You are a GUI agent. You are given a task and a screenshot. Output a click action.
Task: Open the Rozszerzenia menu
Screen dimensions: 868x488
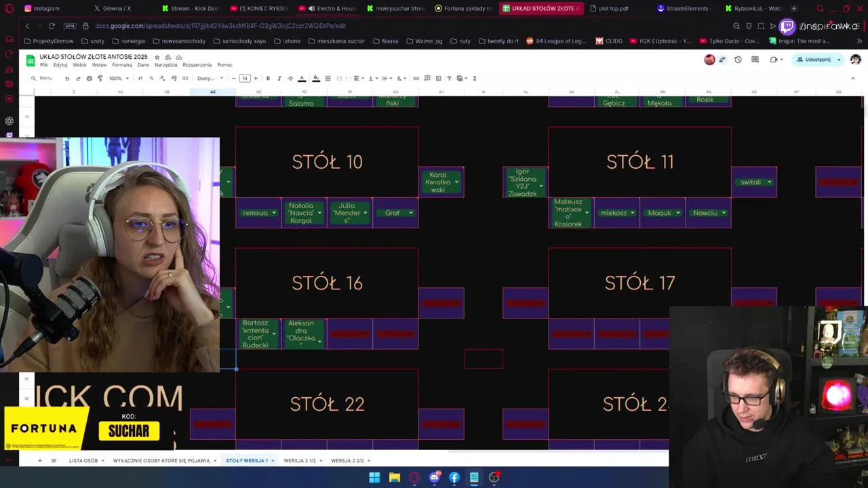point(197,65)
